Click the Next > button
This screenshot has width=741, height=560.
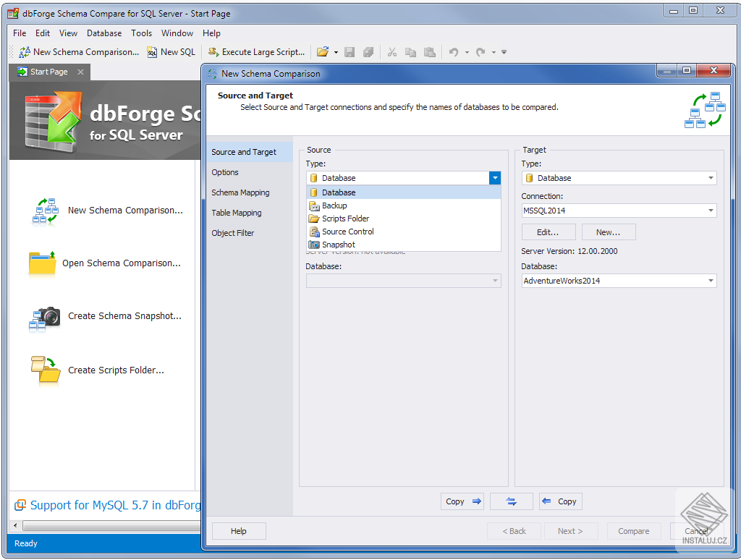pyautogui.click(x=571, y=531)
